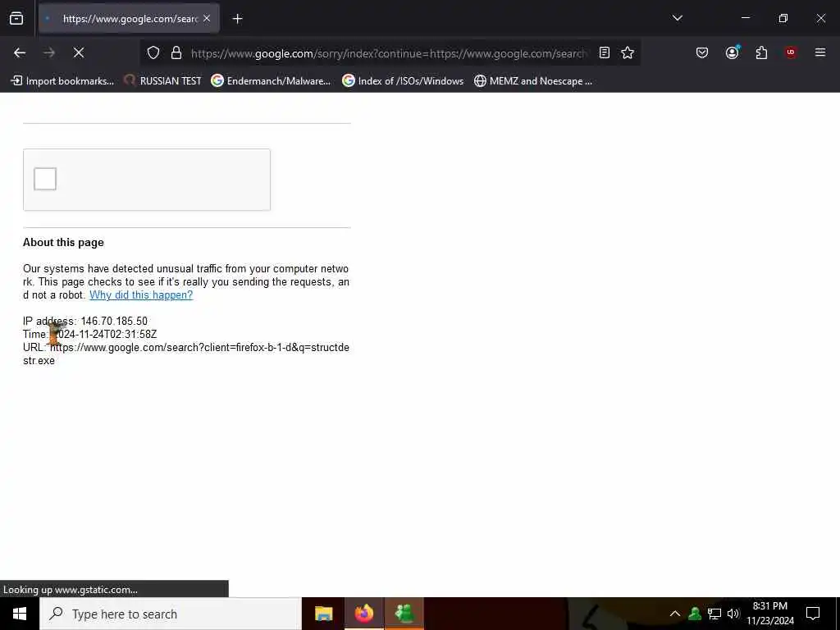This screenshot has height=630, width=840.
Task: Open File Explorer from the taskbar
Action: point(323,614)
